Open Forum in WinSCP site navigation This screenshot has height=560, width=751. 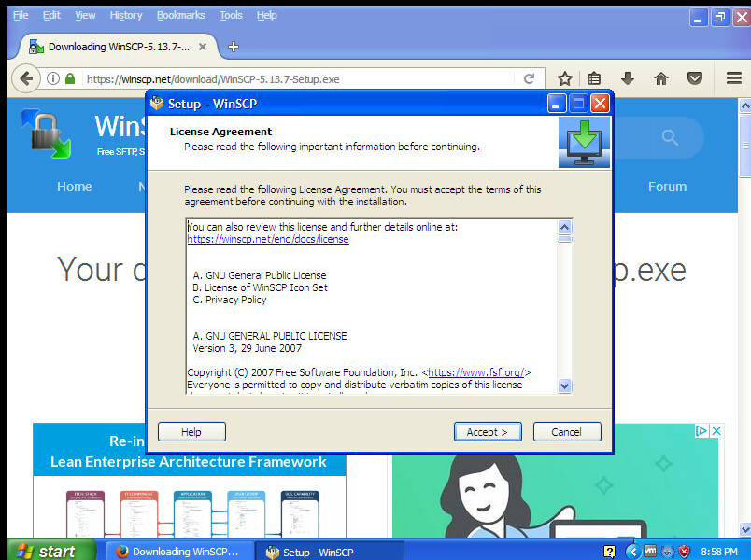coord(667,187)
